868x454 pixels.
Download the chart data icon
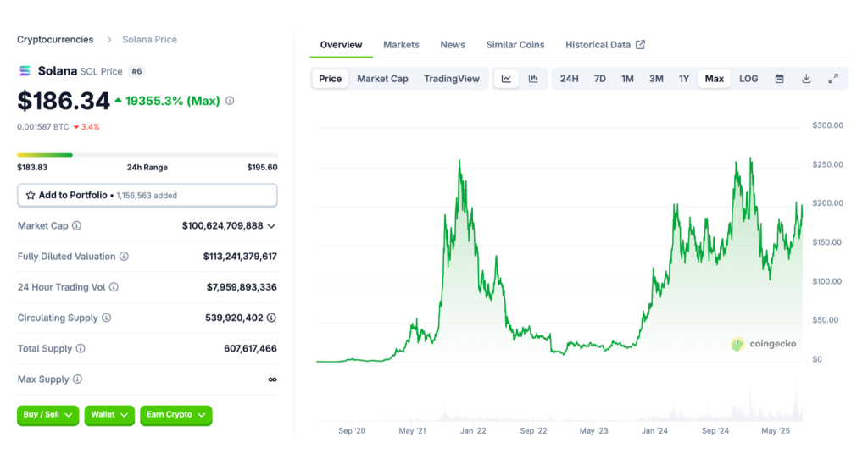click(806, 79)
